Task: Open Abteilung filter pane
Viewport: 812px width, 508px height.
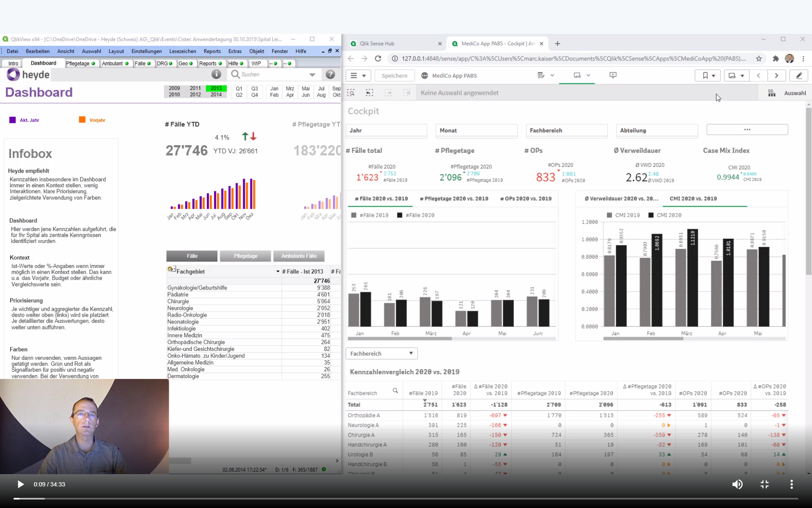Action: (x=656, y=130)
